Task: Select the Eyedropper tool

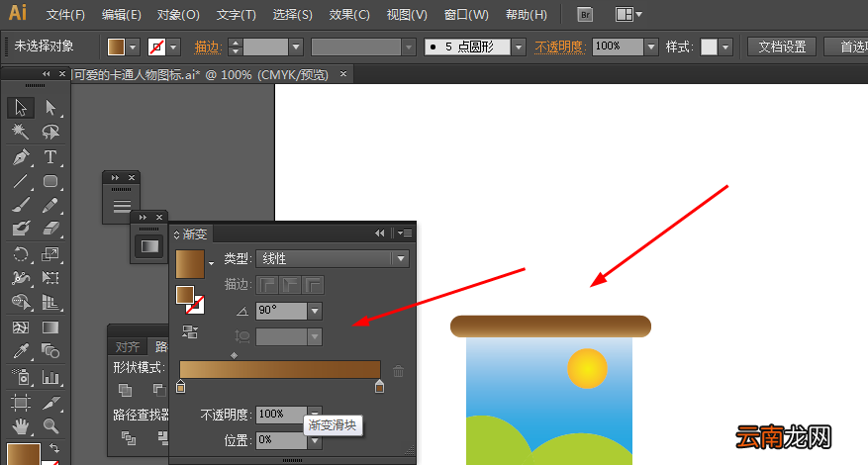Action: [x=21, y=351]
